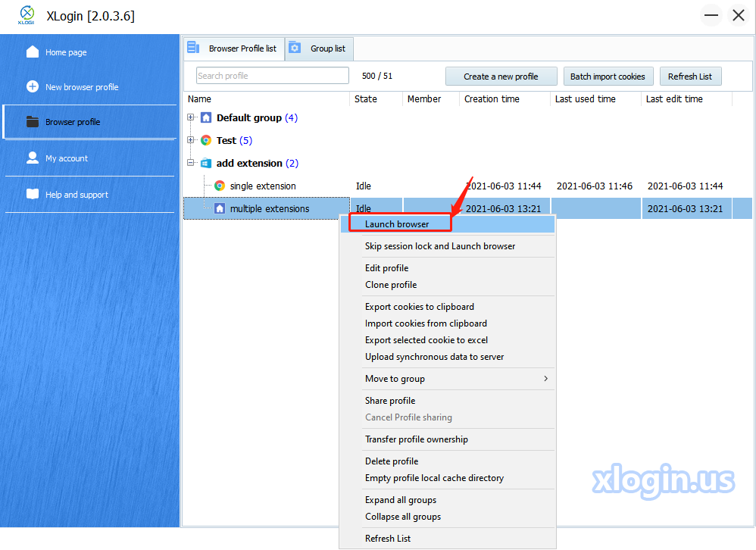Viewport: 756px width, 550px height.
Task: Click the Group list tab gear icon
Action: click(295, 48)
